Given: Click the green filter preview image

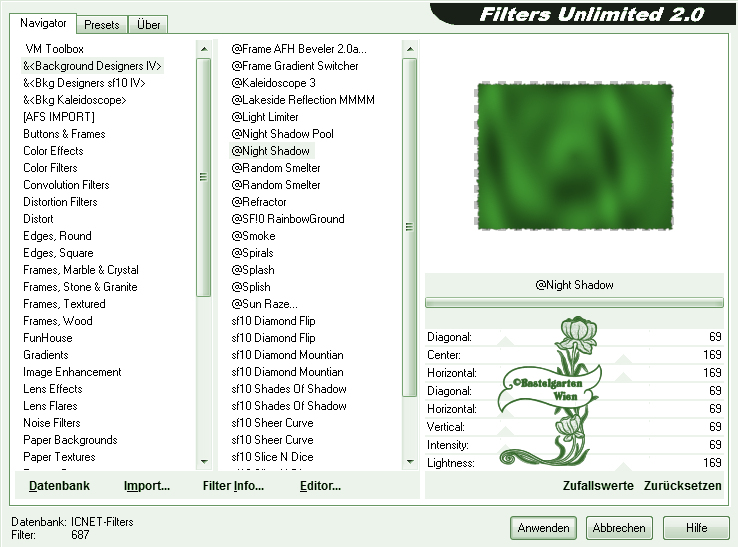Looking at the screenshot, I should pos(574,157).
